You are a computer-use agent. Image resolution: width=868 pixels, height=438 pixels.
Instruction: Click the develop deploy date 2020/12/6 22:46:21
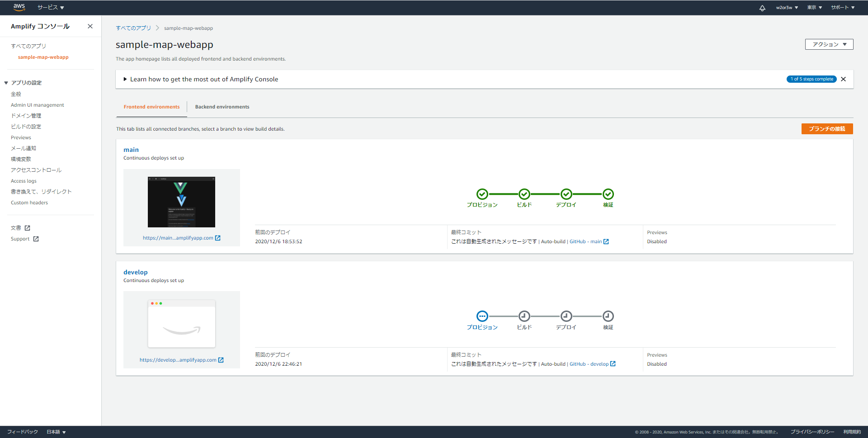pyautogui.click(x=278, y=364)
